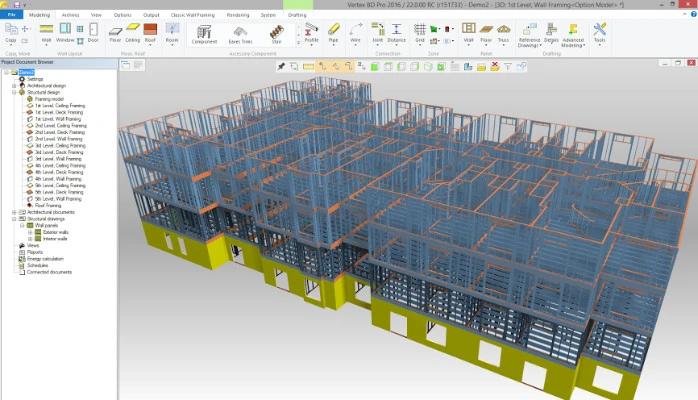Image resolution: width=698 pixels, height=400 pixels.
Task: Click the Reference Drawings button
Action: 529,35
